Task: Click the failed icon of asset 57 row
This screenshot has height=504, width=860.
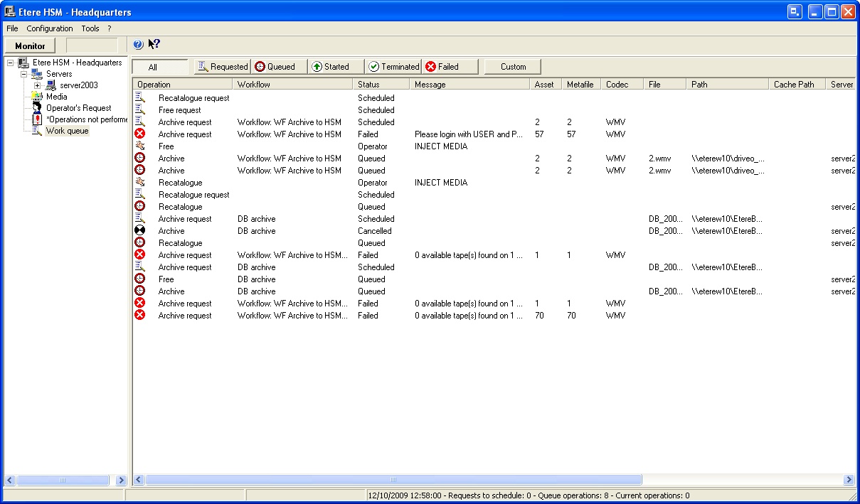Action: tap(140, 134)
